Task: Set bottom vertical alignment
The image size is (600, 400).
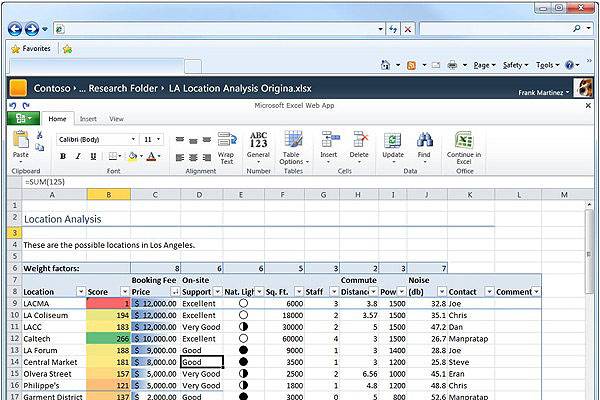Action: (x=207, y=140)
